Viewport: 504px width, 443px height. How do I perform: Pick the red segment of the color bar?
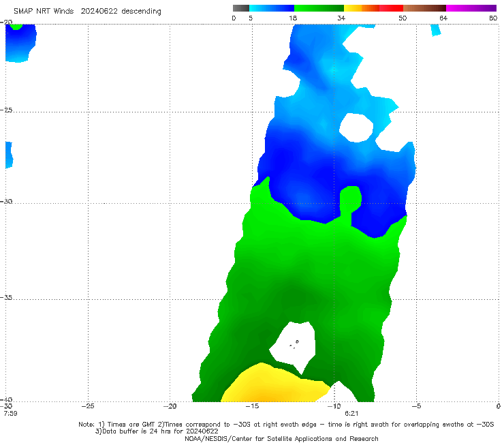391,8
